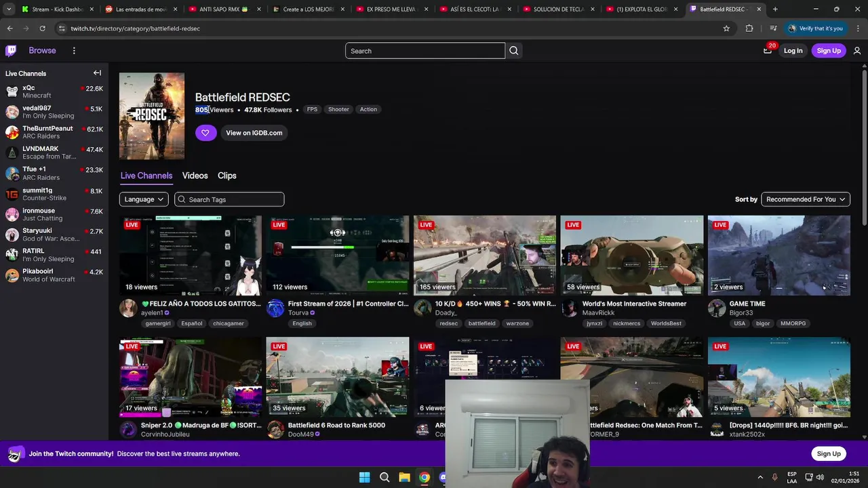Click 'Battlefield 6 Road to Rank 5000' title
The width and height of the screenshot is (868, 488).
pyautogui.click(x=336, y=425)
